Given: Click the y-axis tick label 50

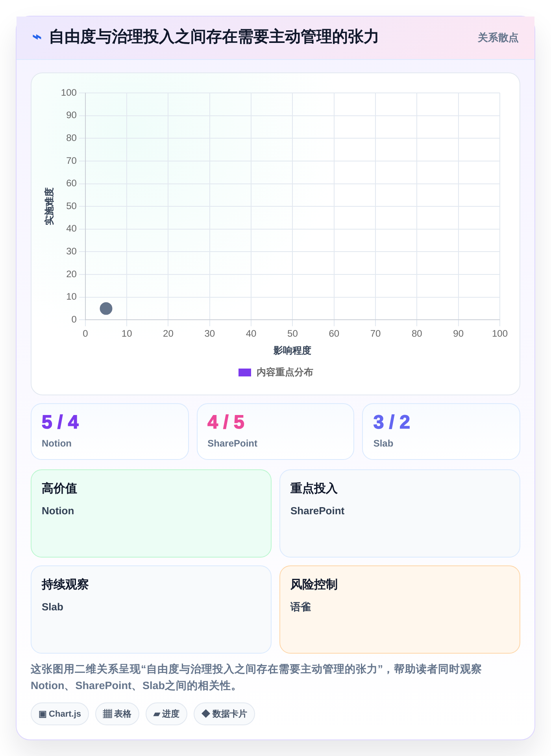Looking at the screenshot, I should tap(71, 206).
